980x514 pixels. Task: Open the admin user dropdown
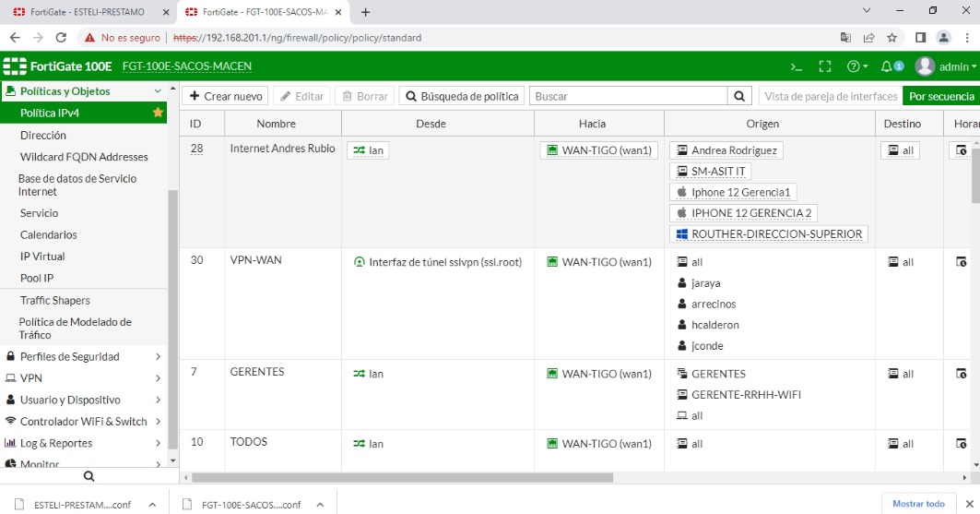pyautogui.click(x=947, y=66)
